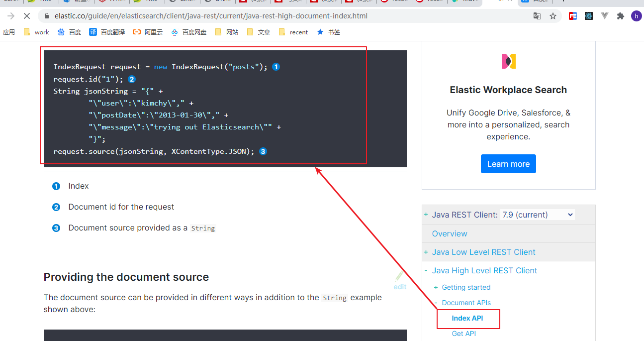Open the 文章 bookmark folder

[x=259, y=32]
